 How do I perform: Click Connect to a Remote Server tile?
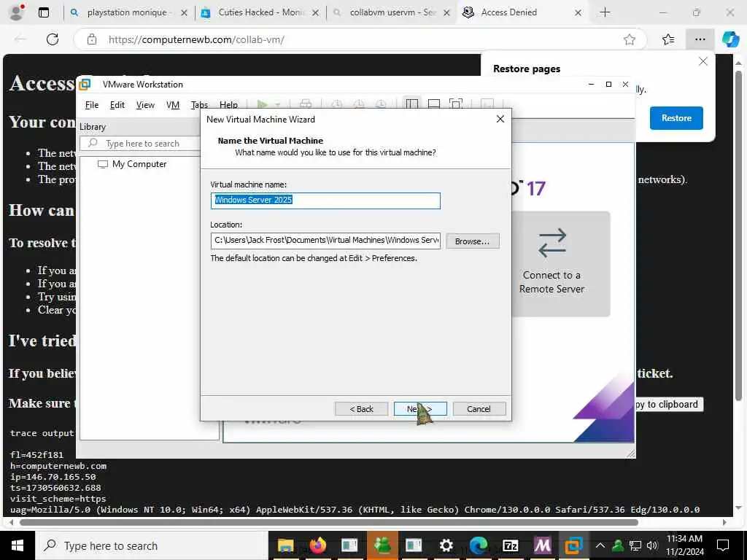(x=560, y=264)
